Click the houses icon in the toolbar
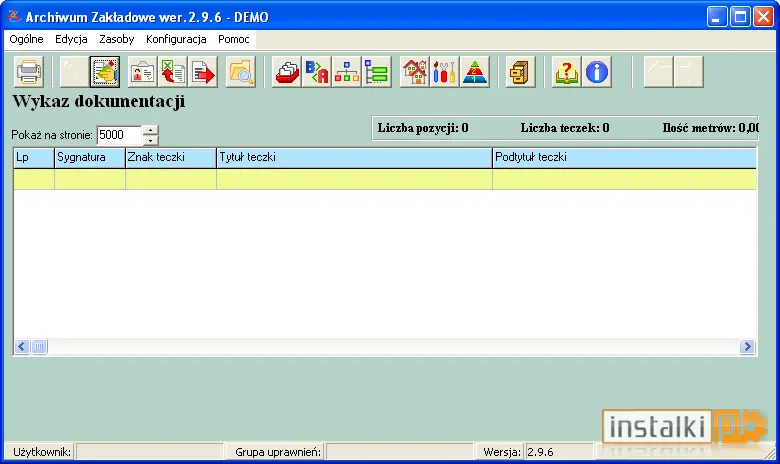 click(x=415, y=72)
